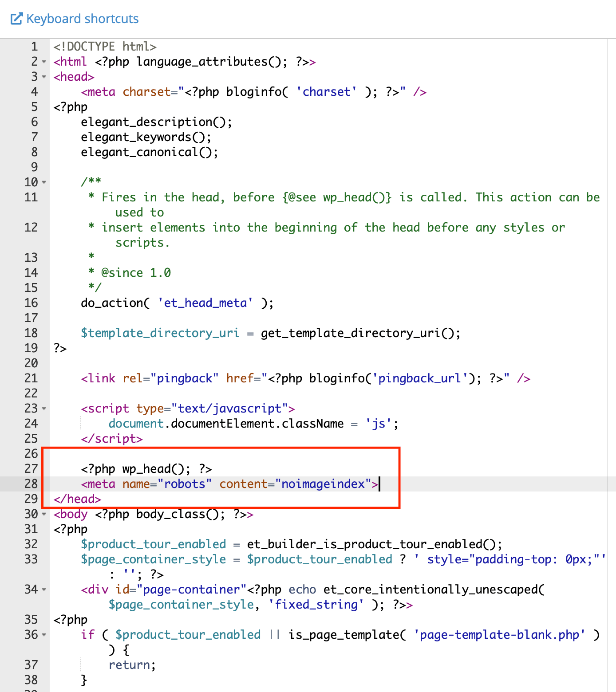Image resolution: width=616 pixels, height=692 pixels.
Task: Fold the if statement at line 36
Action: point(44,635)
